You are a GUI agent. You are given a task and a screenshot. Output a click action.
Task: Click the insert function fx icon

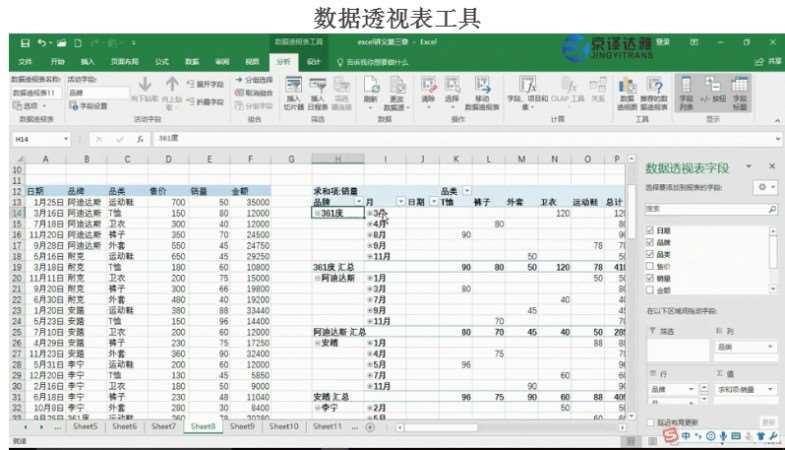point(140,139)
